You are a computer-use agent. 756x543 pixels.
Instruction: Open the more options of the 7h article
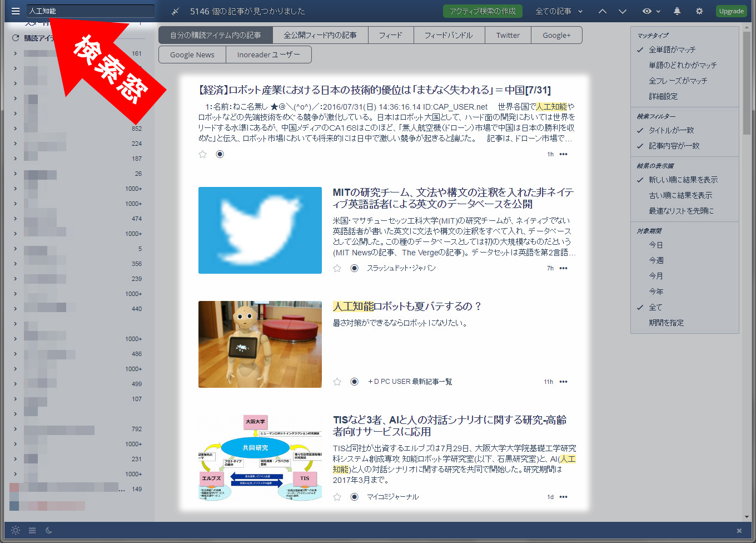(564, 268)
